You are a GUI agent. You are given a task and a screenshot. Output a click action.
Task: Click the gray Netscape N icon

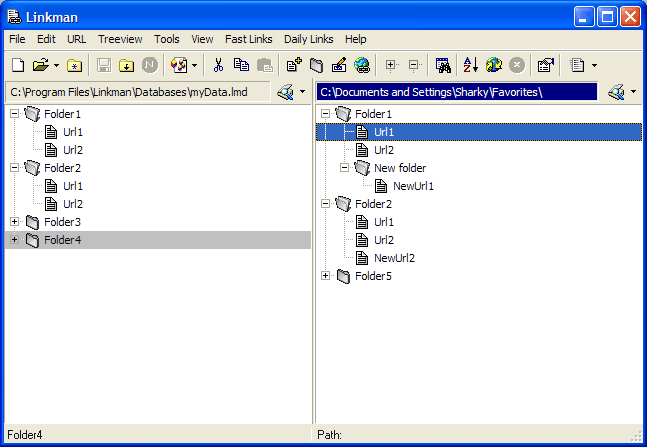pyautogui.click(x=150, y=65)
